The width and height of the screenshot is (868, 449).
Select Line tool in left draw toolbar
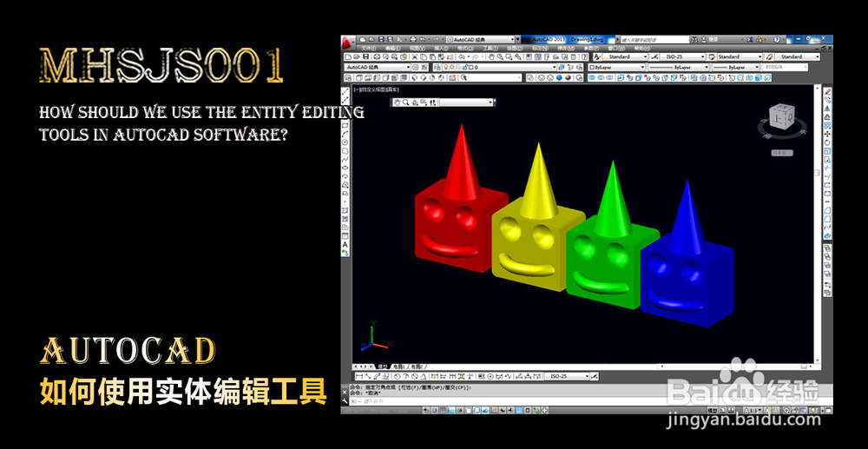345,92
